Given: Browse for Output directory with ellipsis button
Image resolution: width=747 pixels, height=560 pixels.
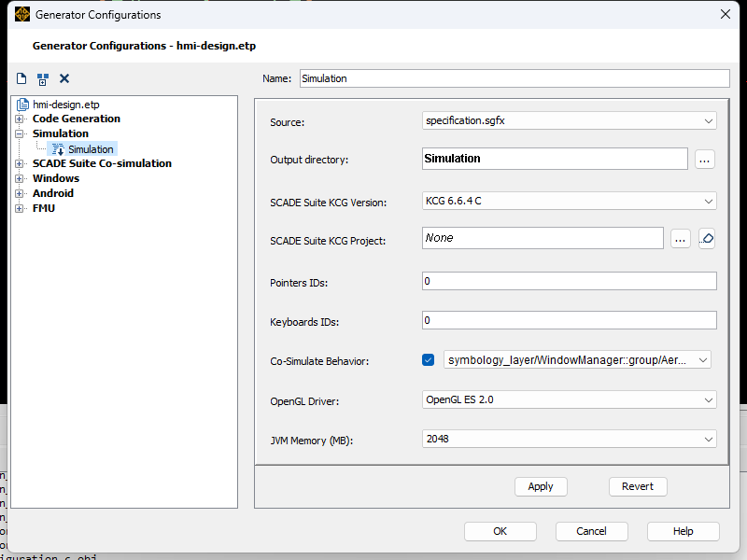Looking at the screenshot, I should pos(705,160).
